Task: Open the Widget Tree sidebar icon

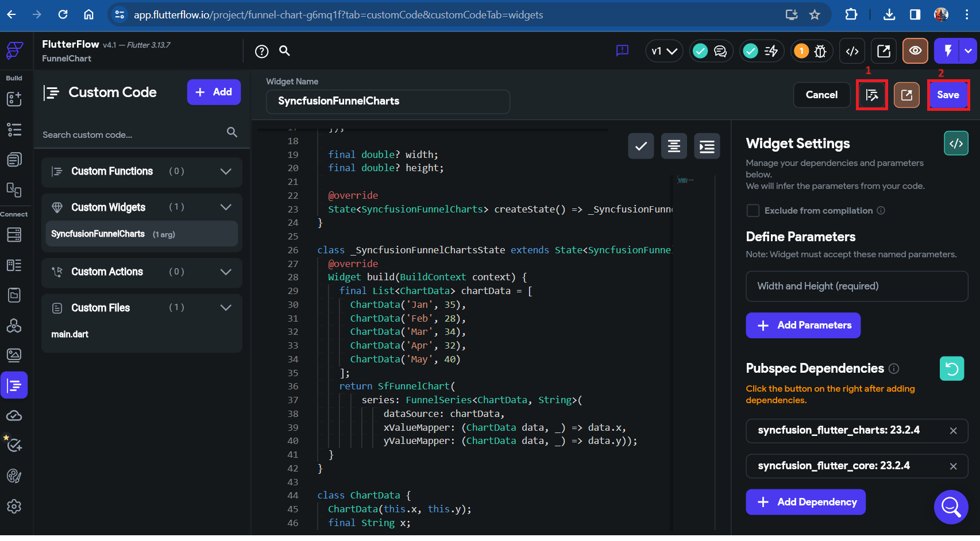Action: [x=14, y=129]
